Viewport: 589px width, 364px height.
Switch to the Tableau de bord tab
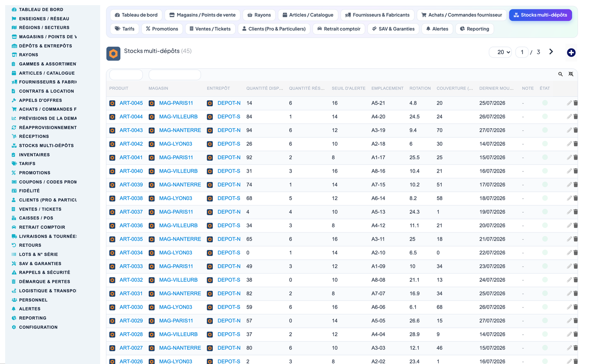136,15
